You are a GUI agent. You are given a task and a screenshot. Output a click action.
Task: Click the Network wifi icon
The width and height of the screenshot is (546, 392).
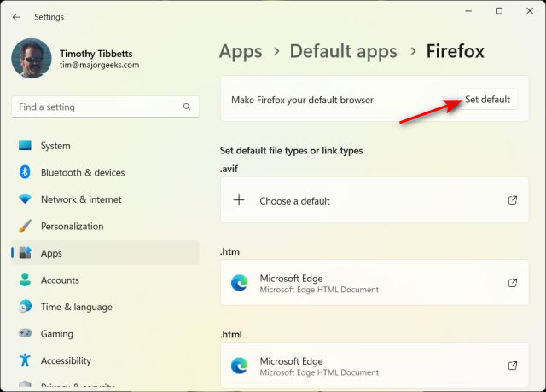25,199
